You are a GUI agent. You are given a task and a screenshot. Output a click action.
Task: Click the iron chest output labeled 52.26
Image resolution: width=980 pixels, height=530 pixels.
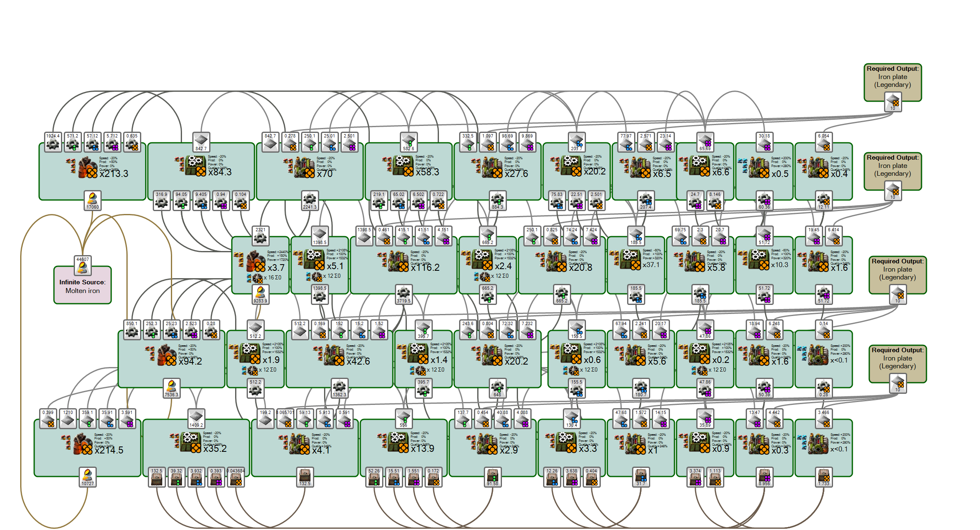click(374, 477)
